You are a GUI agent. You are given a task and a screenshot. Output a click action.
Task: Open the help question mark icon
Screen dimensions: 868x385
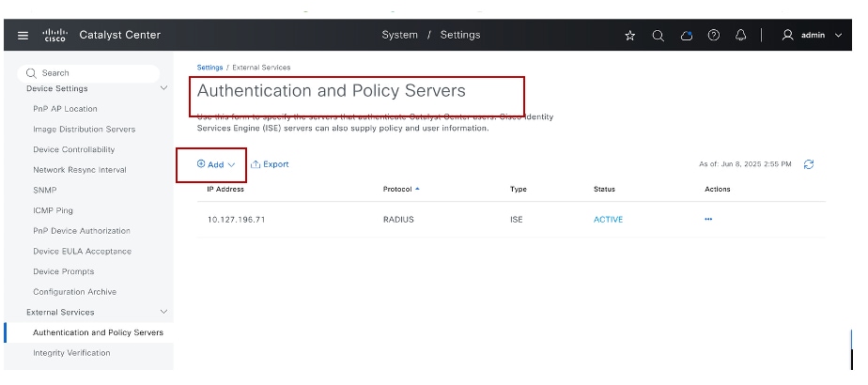click(x=714, y=35)
